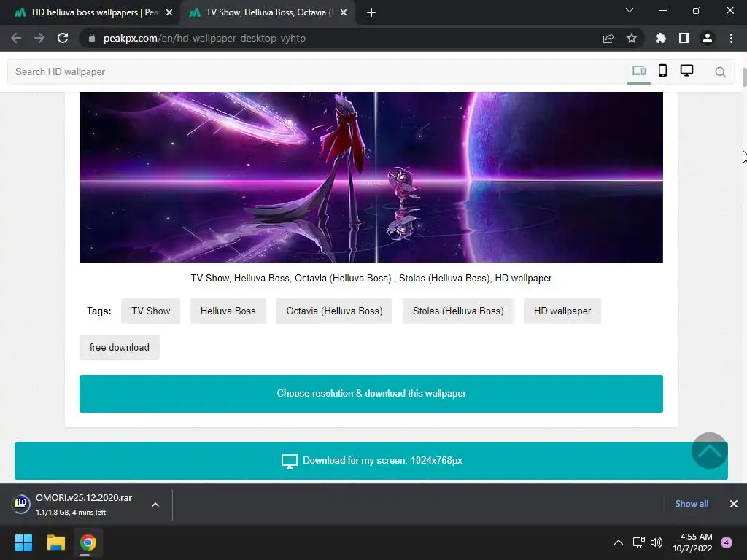The image size is (747, 560).
Task: Select the mobile phone wallpaper filter
Action: coord(662,71)
